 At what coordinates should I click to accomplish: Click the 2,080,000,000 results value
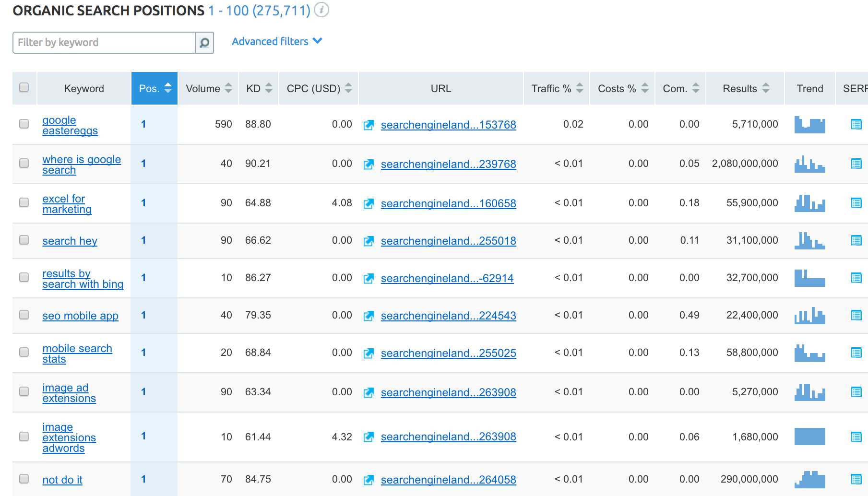click(x=745, y=164)
